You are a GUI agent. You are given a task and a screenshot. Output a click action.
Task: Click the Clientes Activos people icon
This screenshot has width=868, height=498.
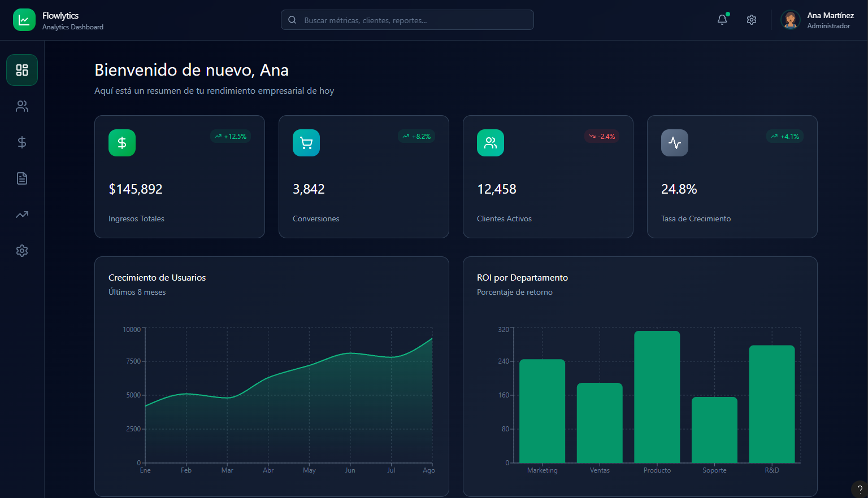491,143
